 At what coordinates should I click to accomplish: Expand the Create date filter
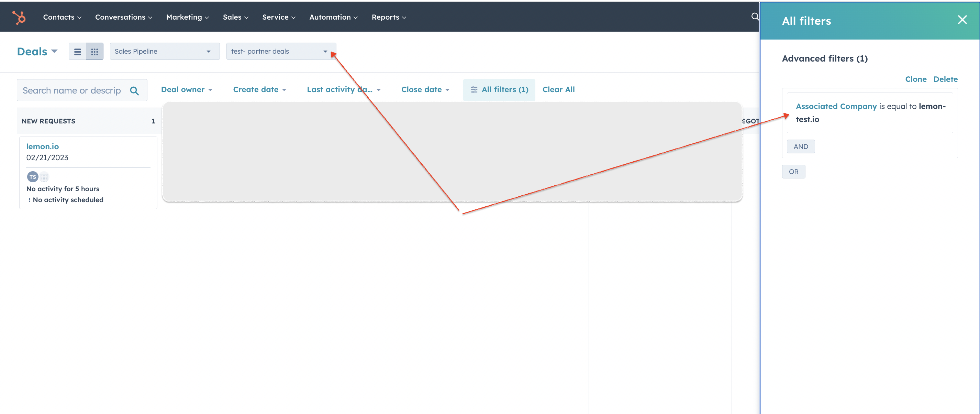click(x=259, y=89)
